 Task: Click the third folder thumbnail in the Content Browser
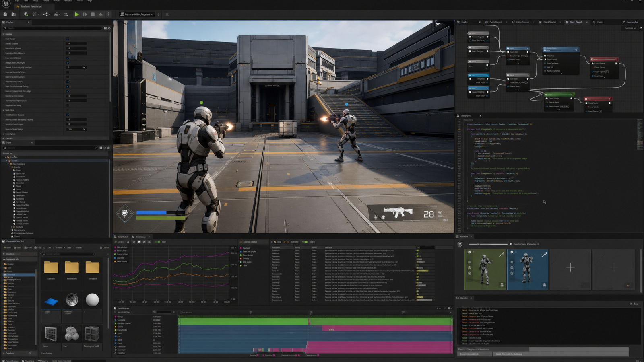pos(92,267)
